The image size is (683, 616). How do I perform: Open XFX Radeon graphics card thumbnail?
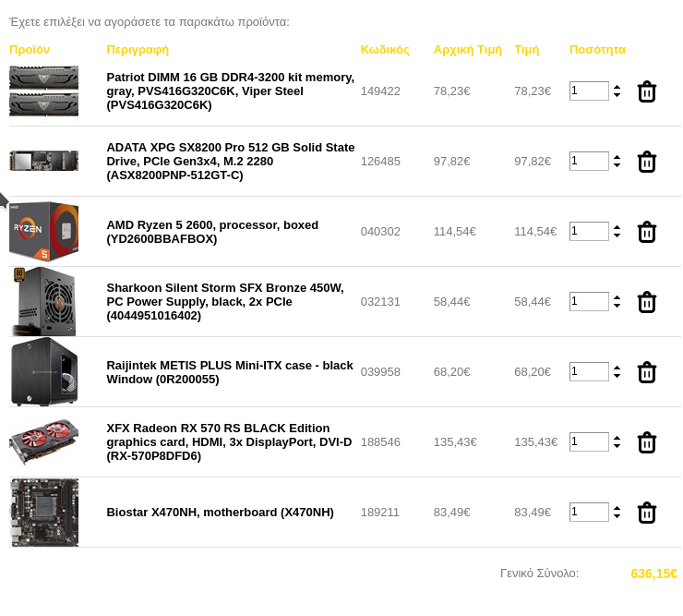(44, 441)
